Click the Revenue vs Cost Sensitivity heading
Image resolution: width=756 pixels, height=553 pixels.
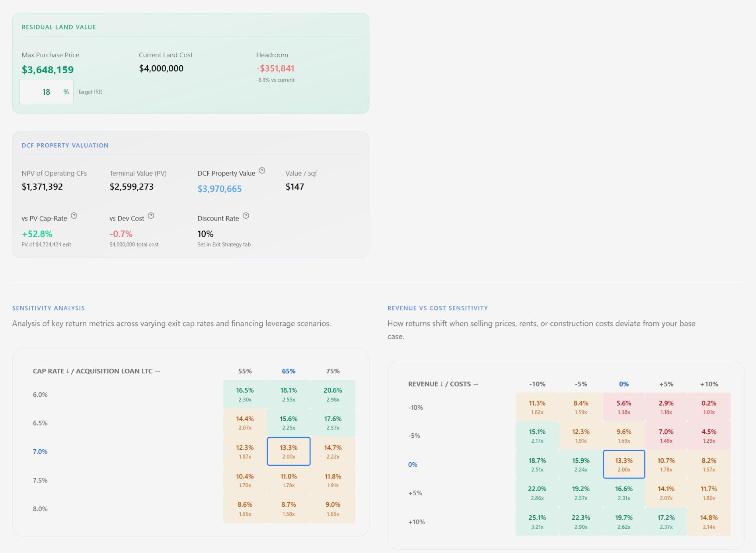tap(438, 308)
